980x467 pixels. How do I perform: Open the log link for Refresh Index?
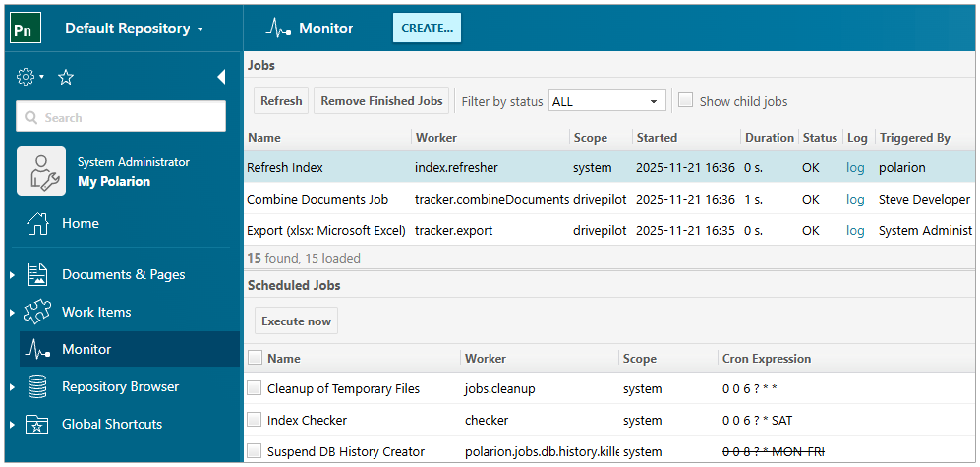coord(855,167)
